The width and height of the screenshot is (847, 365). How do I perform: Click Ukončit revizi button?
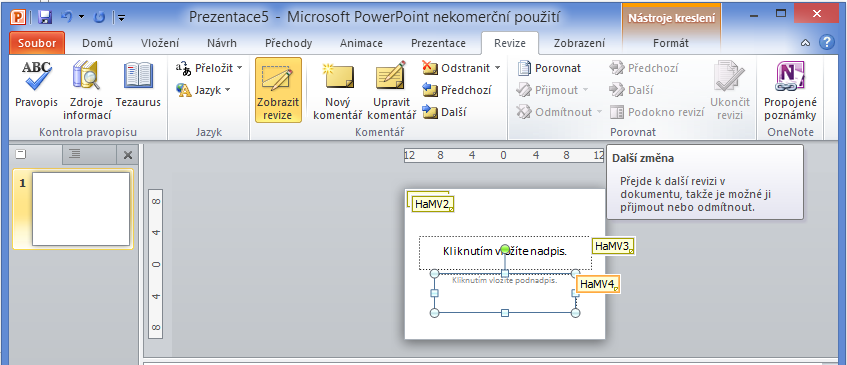pos(729,90)
